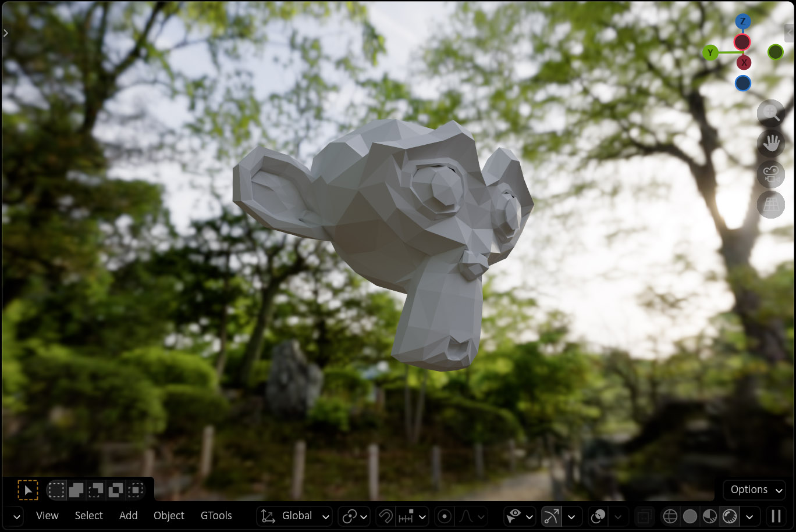The image size is (796, 532).
Task: Click the hand pan-view button
Action: pyautogui.click(x=771, y=144)
